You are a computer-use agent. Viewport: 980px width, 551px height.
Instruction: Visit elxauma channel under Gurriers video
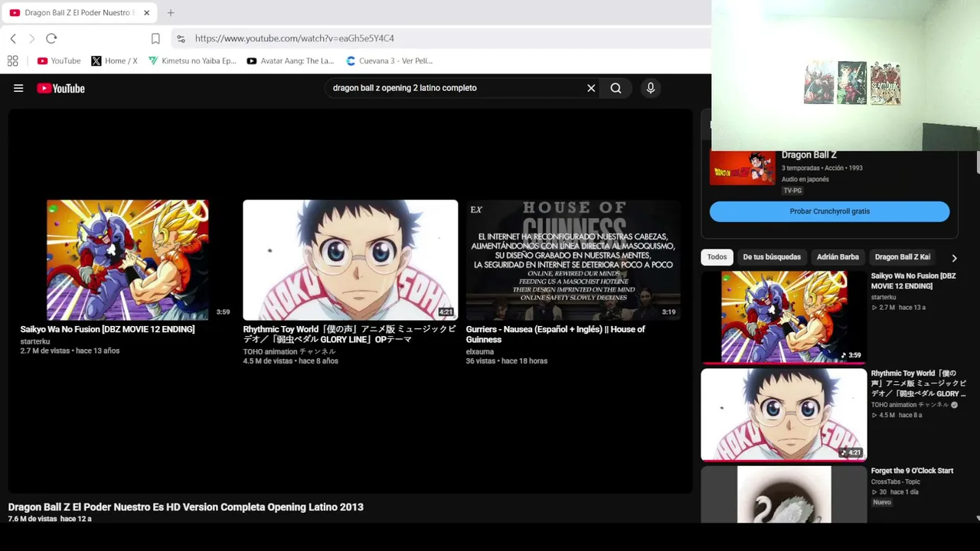pos(480,352)
